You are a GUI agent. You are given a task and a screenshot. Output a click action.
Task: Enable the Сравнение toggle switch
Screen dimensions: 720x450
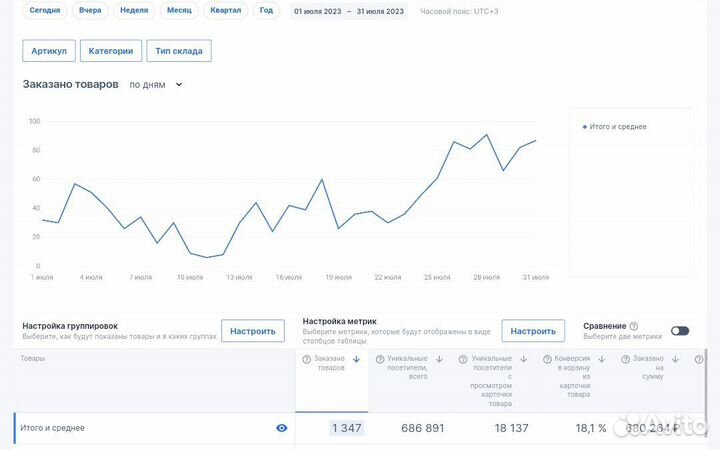point(680,331)
